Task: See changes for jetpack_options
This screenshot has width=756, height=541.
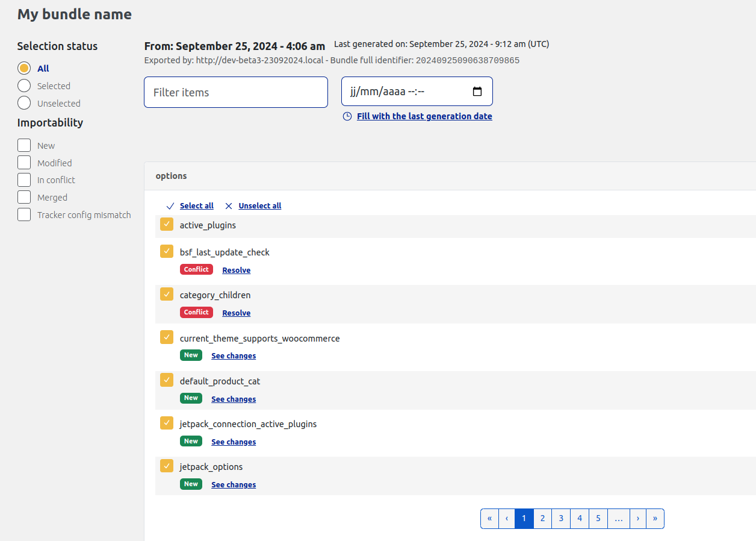Action: (234, 485)
